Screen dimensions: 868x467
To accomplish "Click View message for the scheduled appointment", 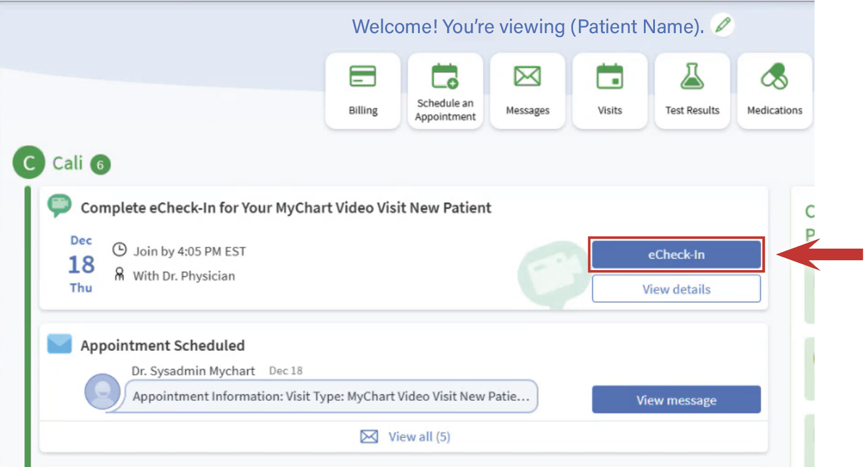I will 676,400.
